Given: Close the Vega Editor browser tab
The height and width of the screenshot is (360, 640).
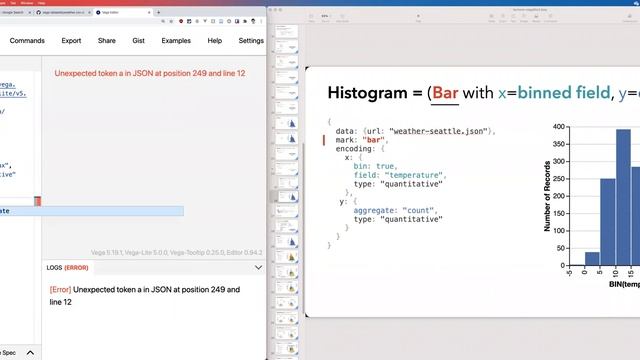Looking at the screenshot, I should coord(149,13).
